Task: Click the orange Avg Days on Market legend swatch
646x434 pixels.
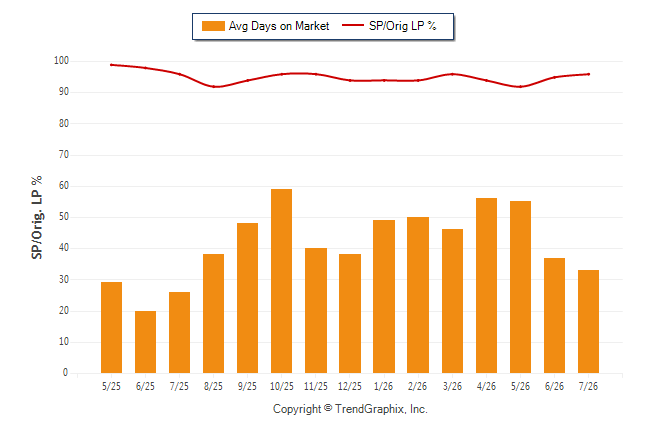Action: 213,26
